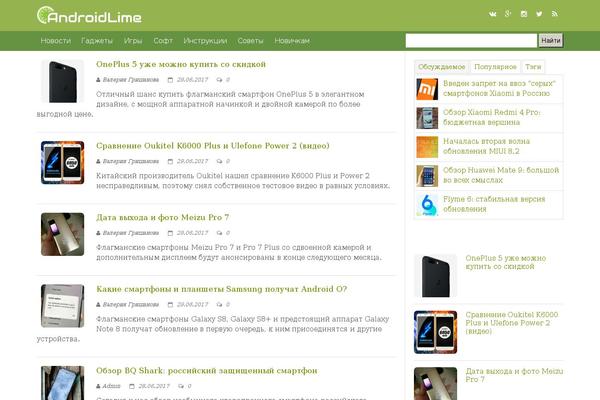This screenshot has width=600, height=400.
Task: Open the Советы menu section
Action: click(x=250, y=41)
